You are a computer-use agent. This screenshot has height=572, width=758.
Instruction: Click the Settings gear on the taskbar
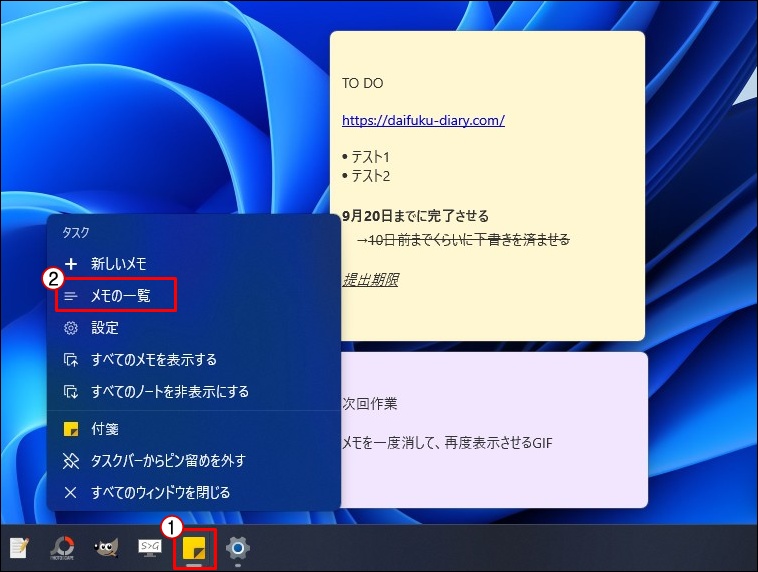(x=237, y=548)
